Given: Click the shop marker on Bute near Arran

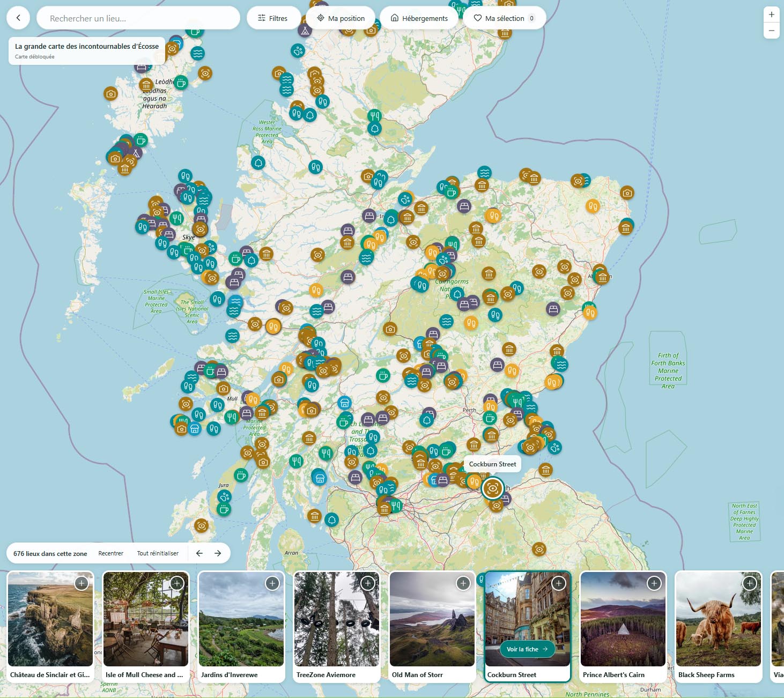Looking at the screenshot, I should point(320,478).
